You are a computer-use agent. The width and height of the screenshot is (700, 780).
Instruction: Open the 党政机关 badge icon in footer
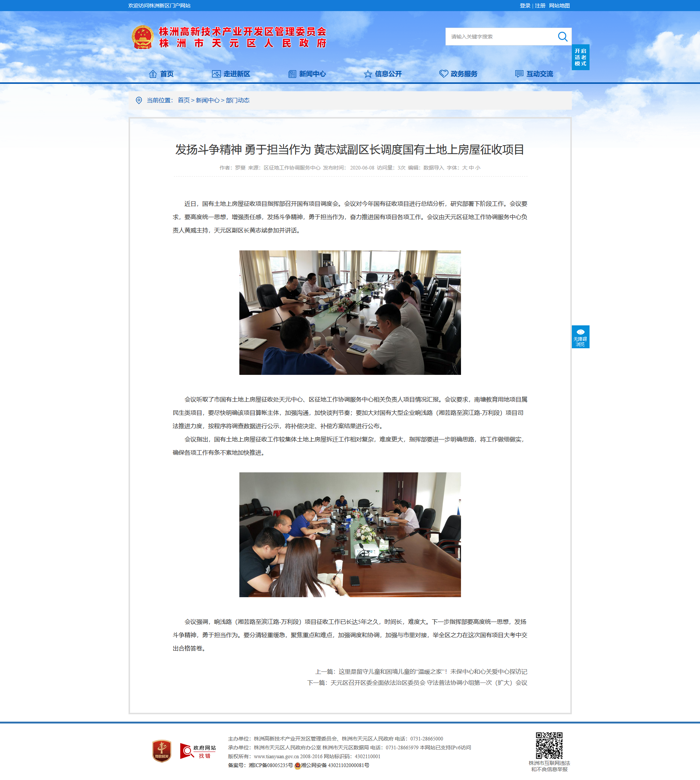(161, 750)
